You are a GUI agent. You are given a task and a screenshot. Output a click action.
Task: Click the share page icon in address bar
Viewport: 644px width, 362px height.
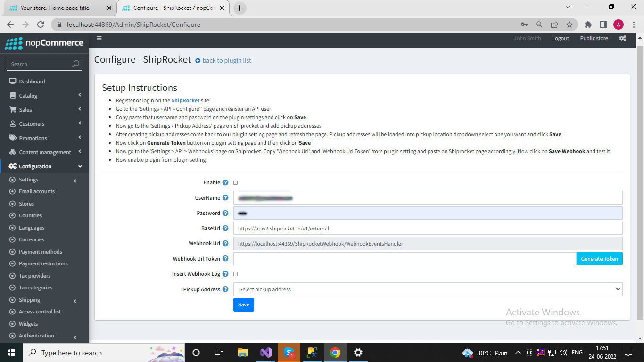[x=554, y=25]
